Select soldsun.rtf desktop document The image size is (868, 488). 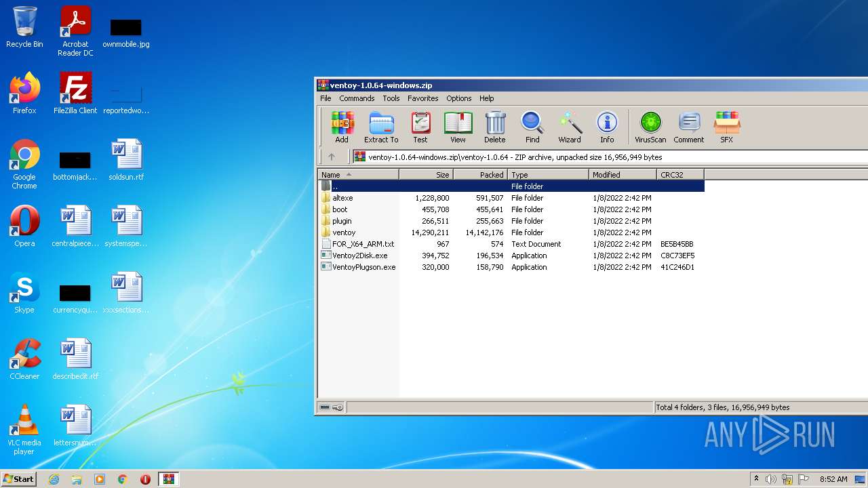[126, 159]
